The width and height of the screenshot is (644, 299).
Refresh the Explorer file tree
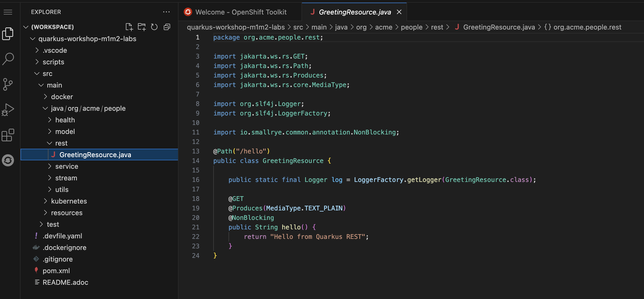[155, 27]
